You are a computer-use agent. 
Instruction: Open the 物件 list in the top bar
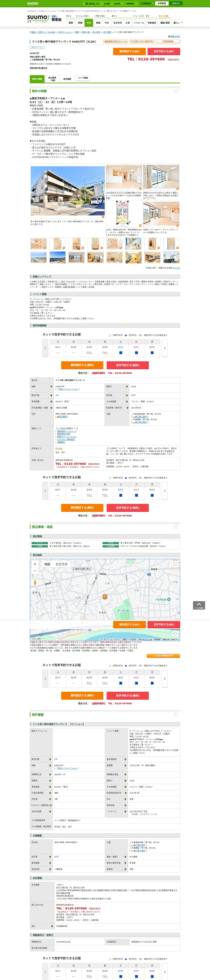pyautogui.click(x=107, y=3)
